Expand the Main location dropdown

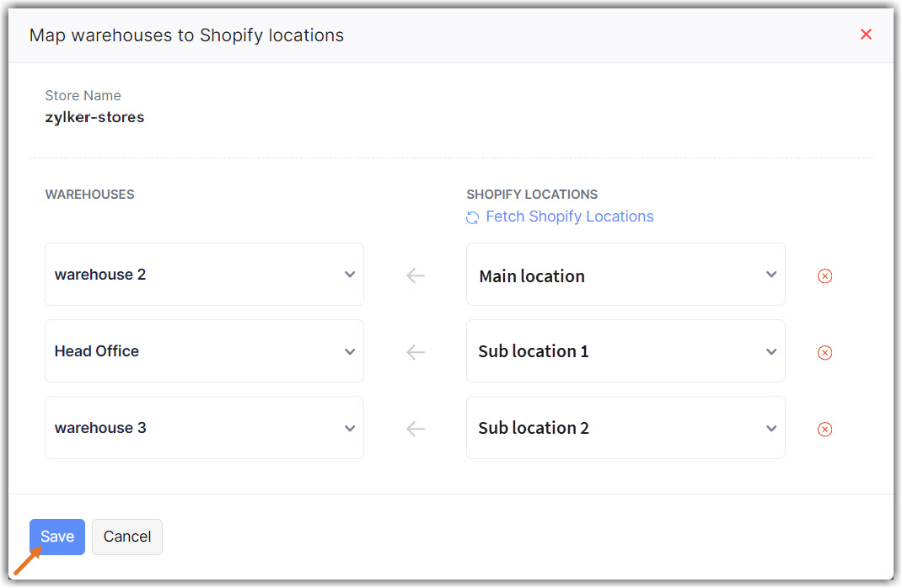pyautogui.click(x=625, y=275)
